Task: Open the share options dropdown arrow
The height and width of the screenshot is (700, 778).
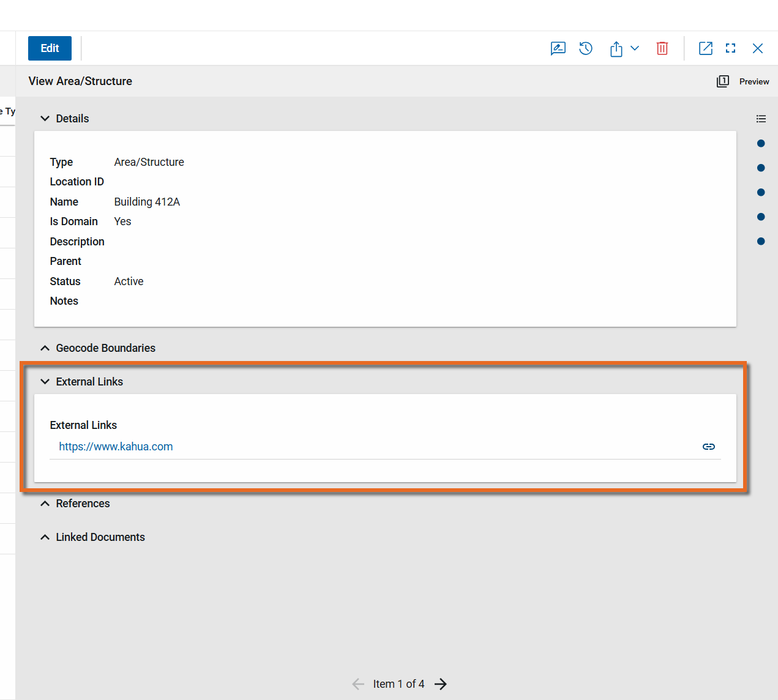Action: tap(635, 48)
